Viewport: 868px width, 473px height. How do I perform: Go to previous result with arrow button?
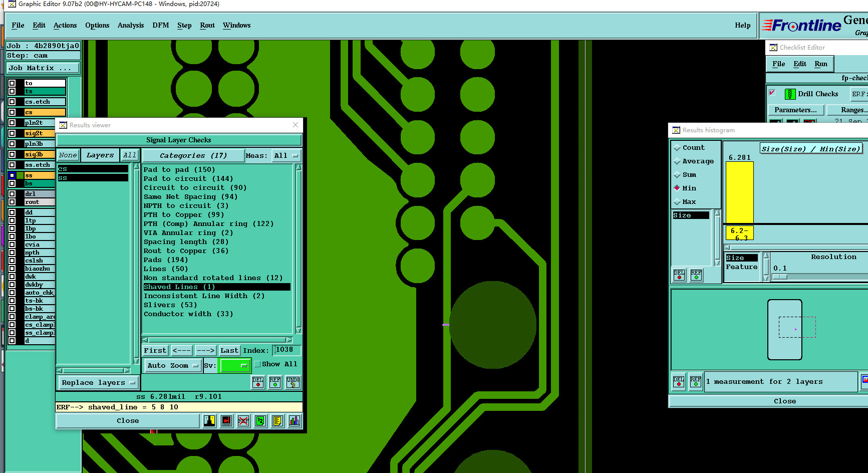pyautogui.click(x=181, y=351)
